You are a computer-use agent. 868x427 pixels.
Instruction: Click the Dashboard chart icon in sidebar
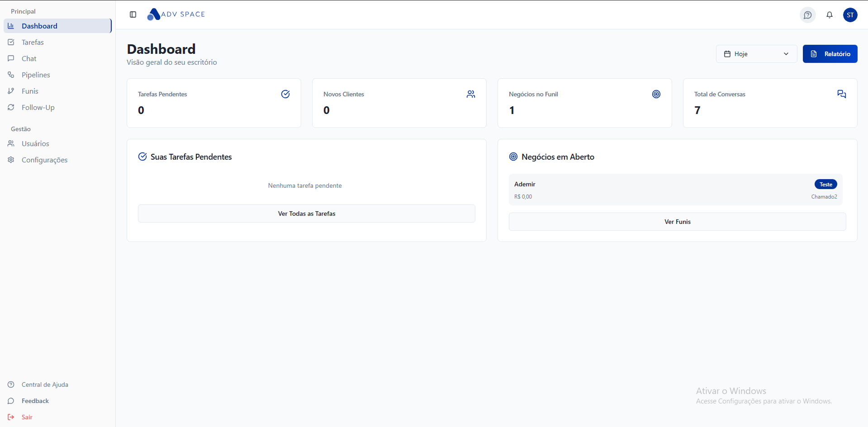click(11, 26)
